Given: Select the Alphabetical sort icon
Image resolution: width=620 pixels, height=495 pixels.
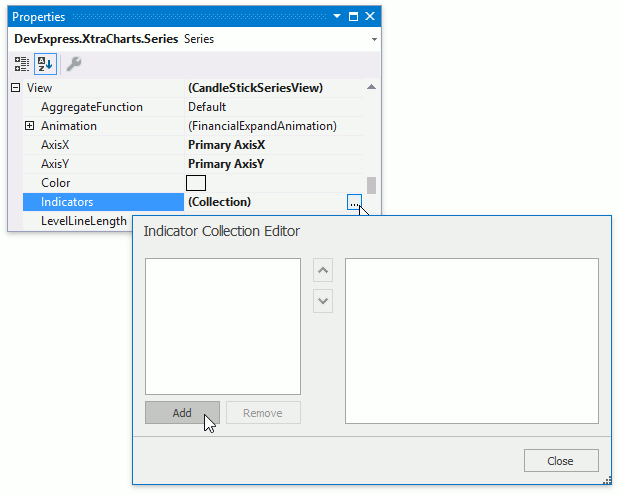Looking at the screenshot, I should coord(45,64).
